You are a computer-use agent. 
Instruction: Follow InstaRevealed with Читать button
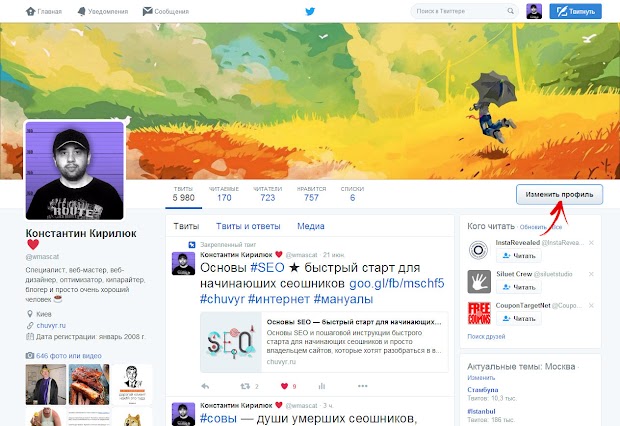pyautogui.click(x=519, y=256)
